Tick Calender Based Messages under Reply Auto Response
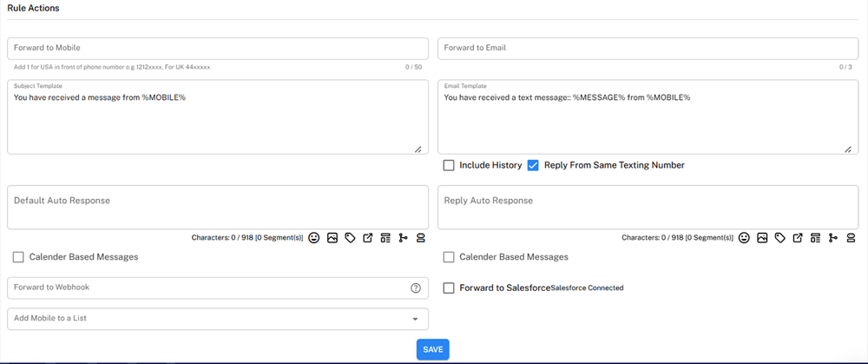 click(x=449, y=257)
